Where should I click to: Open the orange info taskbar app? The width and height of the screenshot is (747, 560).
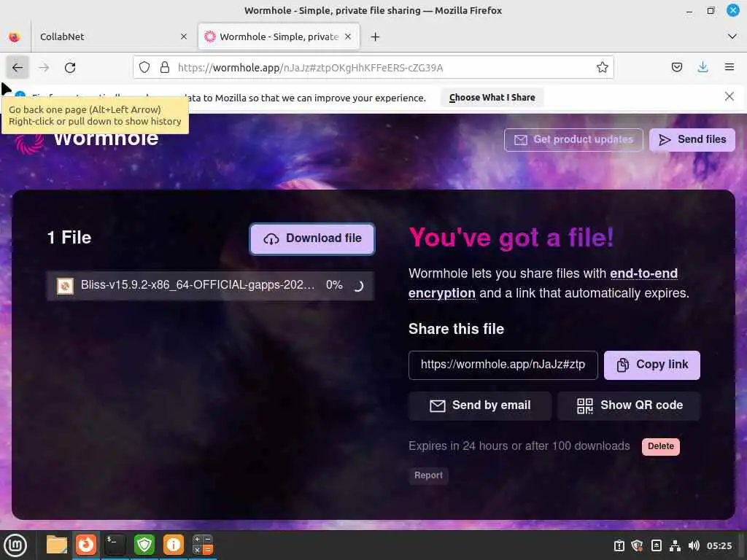[x=174, y=545]
